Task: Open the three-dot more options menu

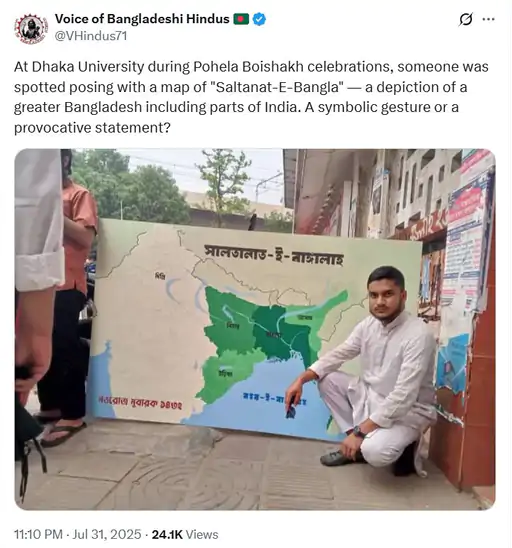Action: (488, 19)
